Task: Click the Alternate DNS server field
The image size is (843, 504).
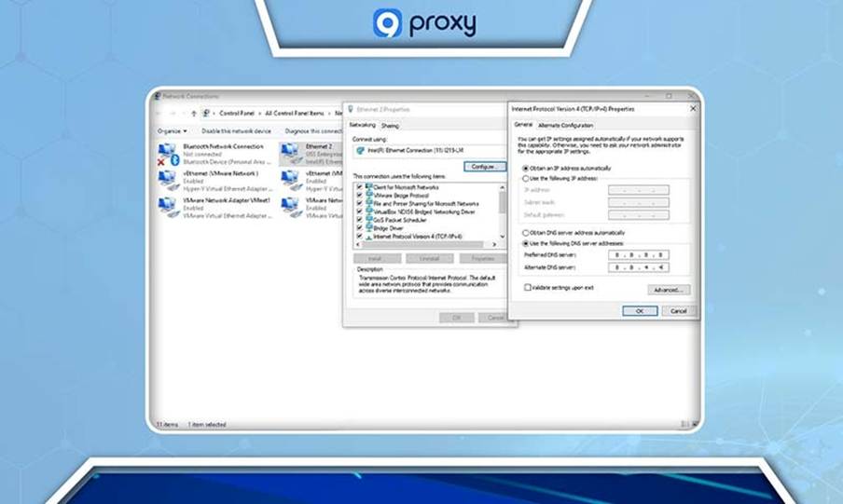Action: [639, 267]
